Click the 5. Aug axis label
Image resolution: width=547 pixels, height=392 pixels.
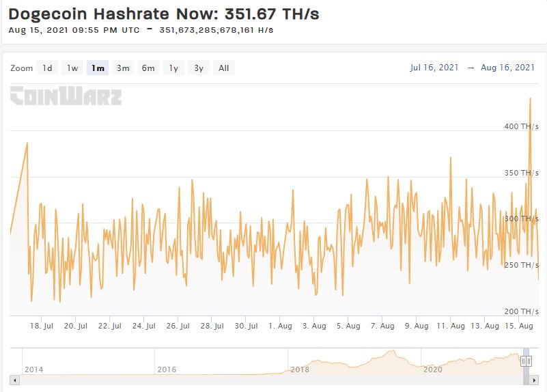[348, 326]
